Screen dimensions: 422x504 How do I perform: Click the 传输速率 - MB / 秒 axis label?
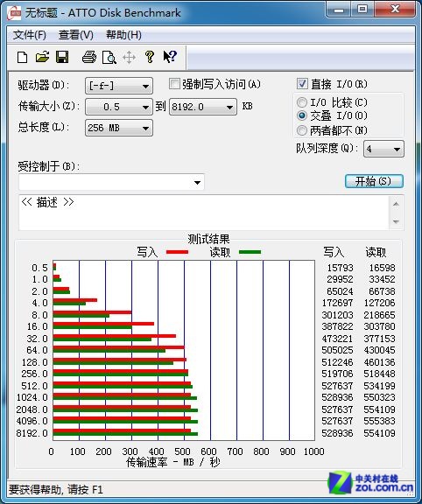[172, 462]
